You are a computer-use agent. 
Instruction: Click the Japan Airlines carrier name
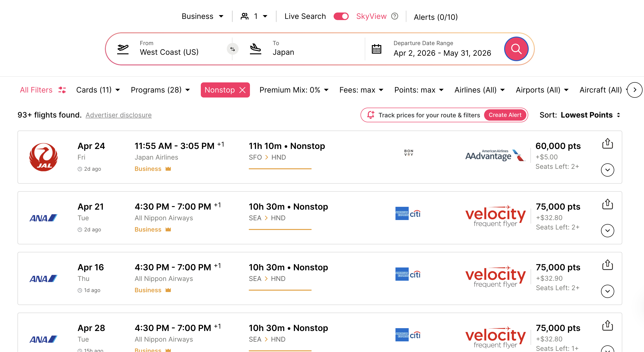(156, 157)
